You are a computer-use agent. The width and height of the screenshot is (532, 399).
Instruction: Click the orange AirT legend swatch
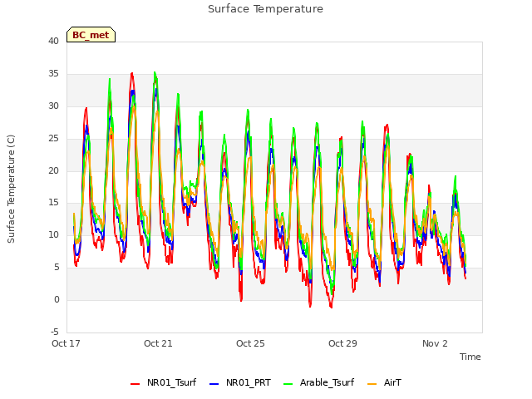(x=372, y=384)
